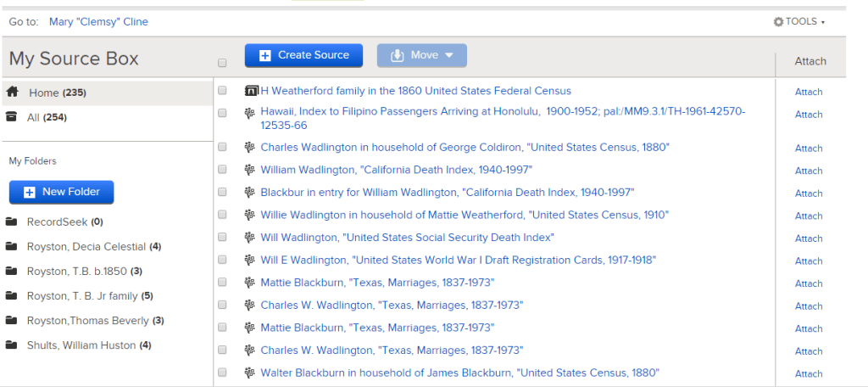868x387 pixels.
Task: Click the Create Source button
Action: click(x=304, y=55)
